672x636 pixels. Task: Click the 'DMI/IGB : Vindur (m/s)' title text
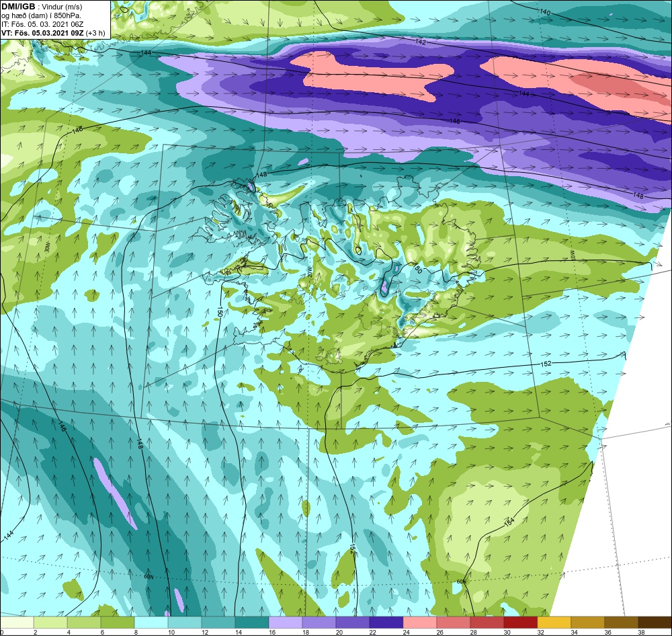pos(42,7)
